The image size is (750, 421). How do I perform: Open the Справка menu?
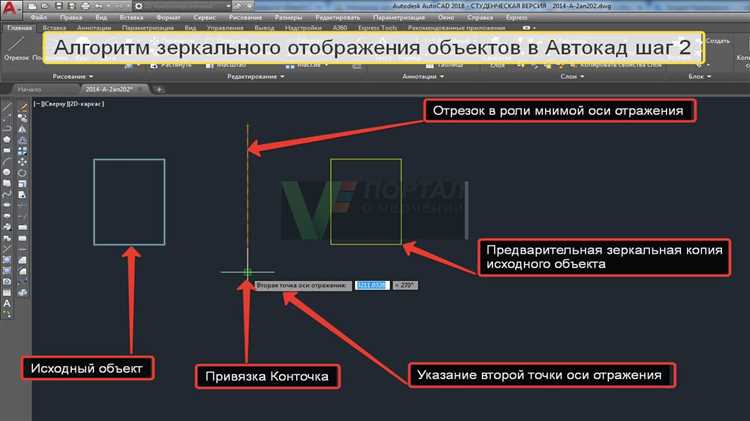[480, 17]
